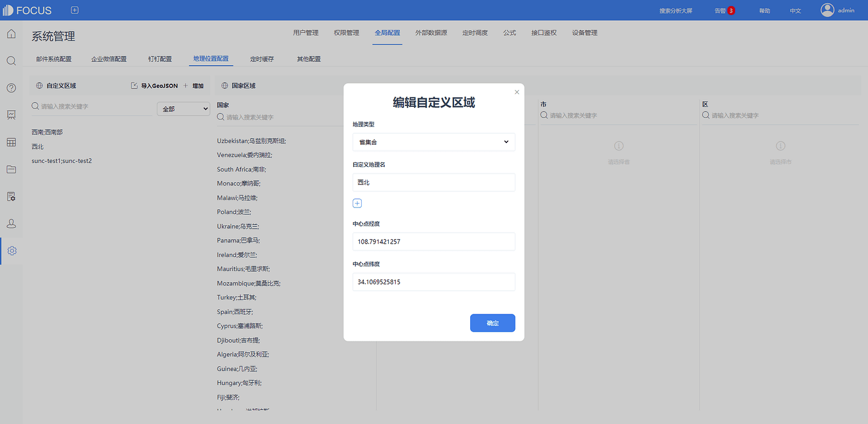The width and height of the screenshot is (868, 424).
Task: Open the 中文 language selector
Action: [x=795, y=11]
